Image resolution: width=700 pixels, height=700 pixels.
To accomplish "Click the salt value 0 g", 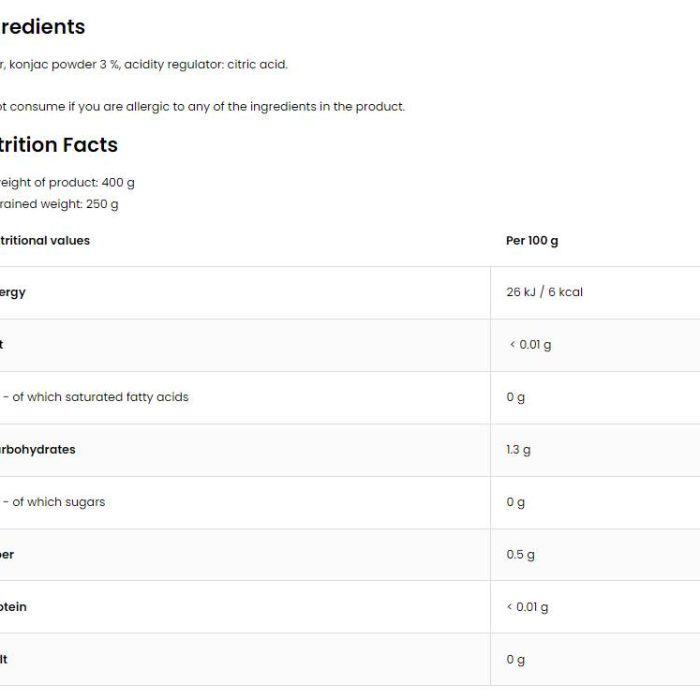I will [x=515, y=659].
